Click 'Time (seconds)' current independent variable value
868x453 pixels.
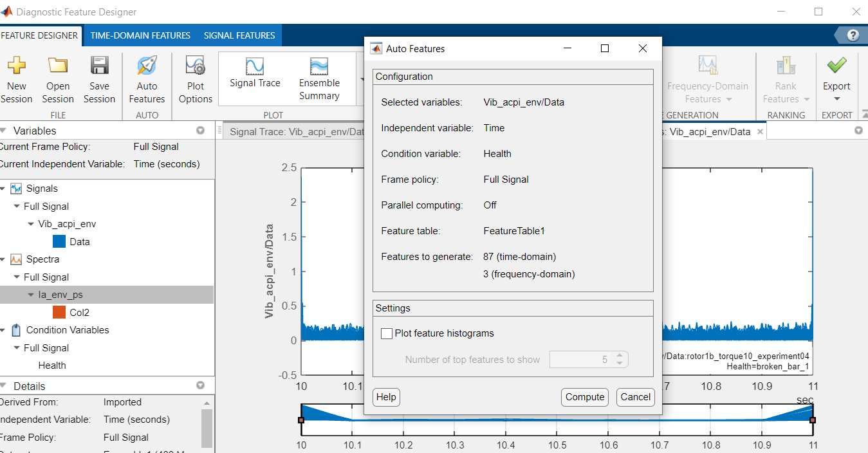pos(167,164)
